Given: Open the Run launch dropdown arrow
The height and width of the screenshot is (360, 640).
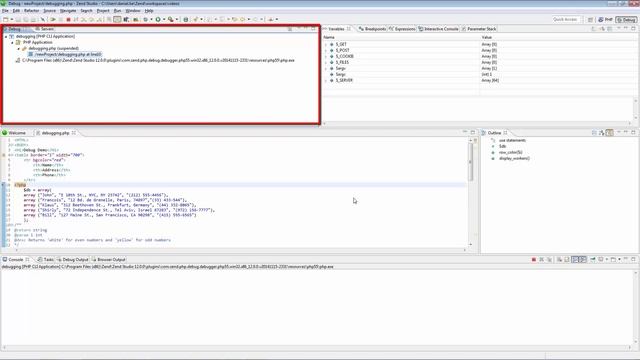Looking at the screenshot, I should 164,19.
